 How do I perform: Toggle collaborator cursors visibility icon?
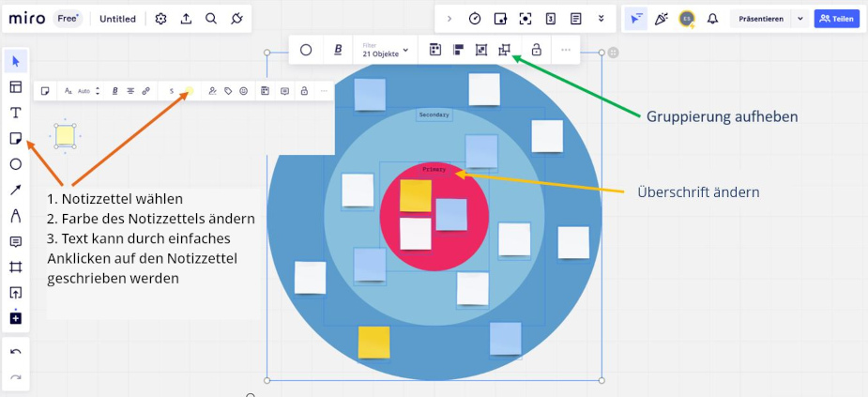click(x=637, y=19)
